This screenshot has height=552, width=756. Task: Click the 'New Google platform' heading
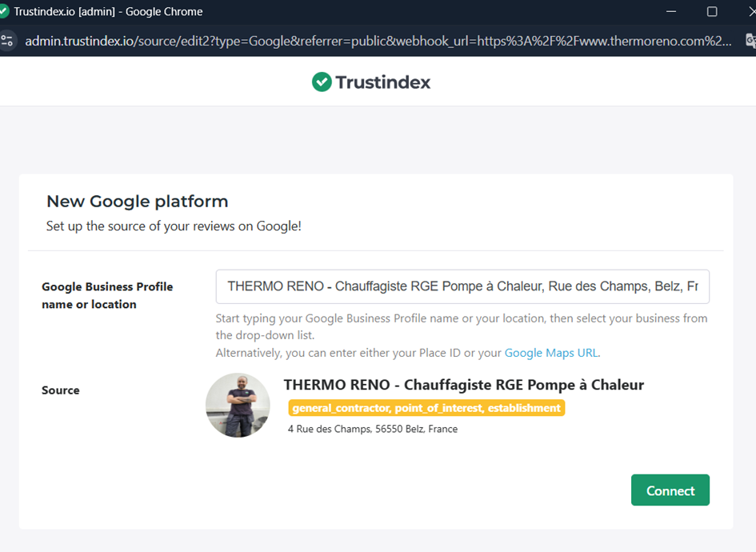pyautogui.click(x=137, y=201)
